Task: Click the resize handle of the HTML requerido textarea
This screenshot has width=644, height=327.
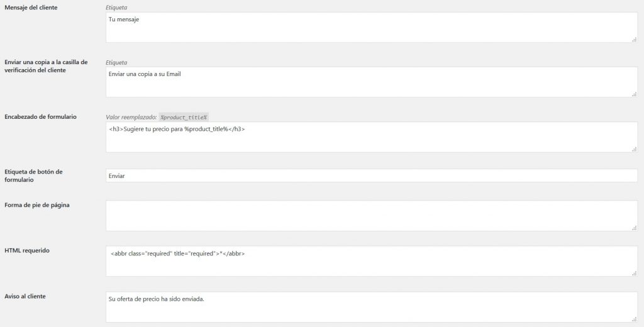Action: point(634,273)
